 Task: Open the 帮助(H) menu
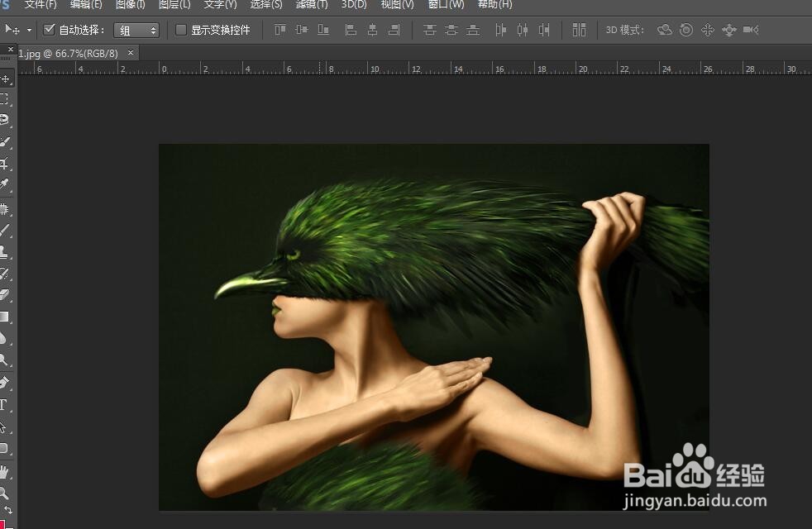[x=494, y=4]
